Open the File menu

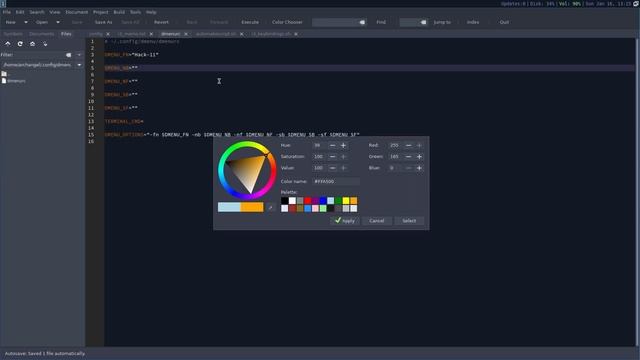click(7, 12)
